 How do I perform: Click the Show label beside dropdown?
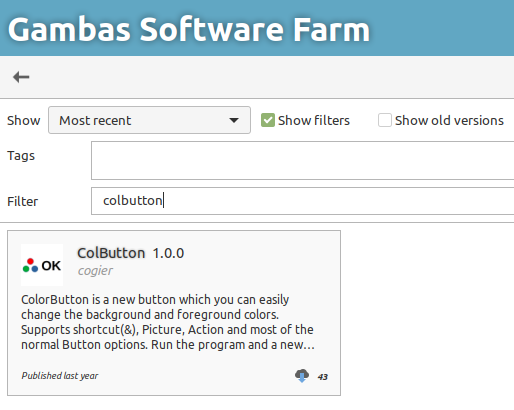[x=24, y=120]
